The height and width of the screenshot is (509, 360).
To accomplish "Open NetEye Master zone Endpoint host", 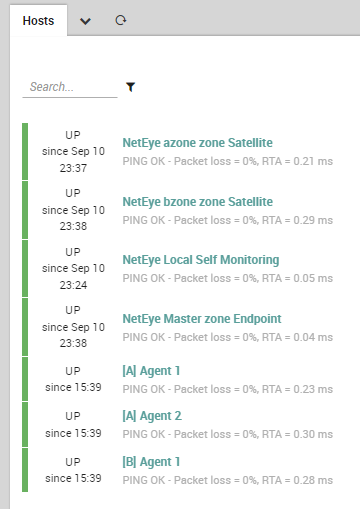I will 202,319.
